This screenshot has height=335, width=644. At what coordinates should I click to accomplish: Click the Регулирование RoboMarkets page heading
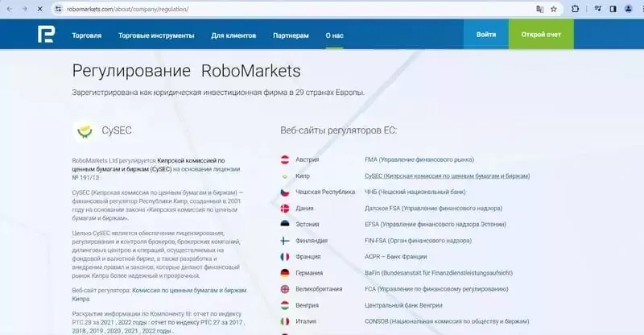[x=187, y=71]
